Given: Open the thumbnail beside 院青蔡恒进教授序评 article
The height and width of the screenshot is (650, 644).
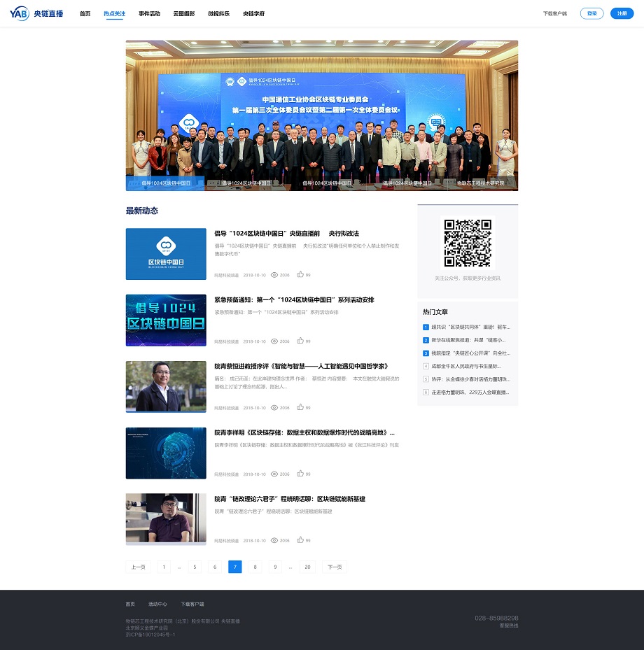Looking at the screenshot, I should point(166,386).
